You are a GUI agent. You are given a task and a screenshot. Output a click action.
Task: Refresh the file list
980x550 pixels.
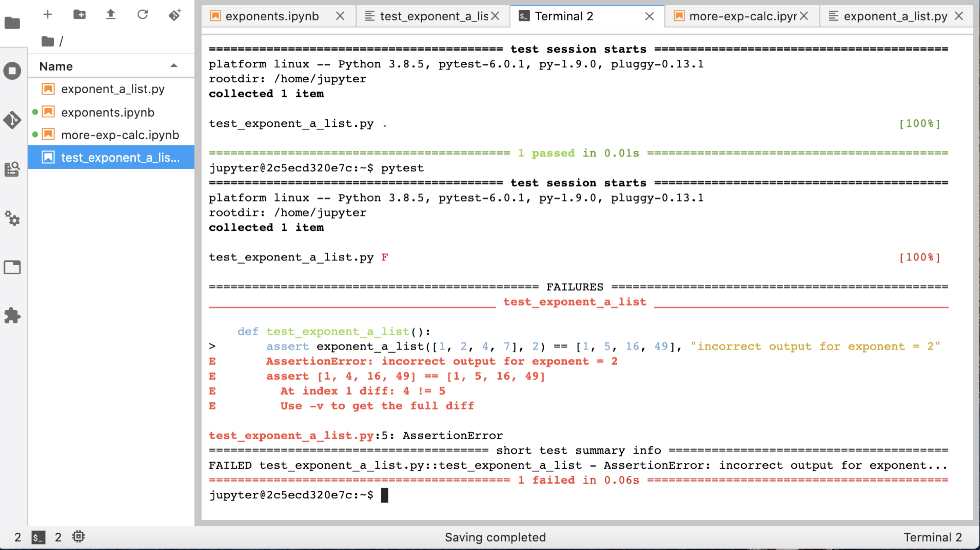coord(143,15)
